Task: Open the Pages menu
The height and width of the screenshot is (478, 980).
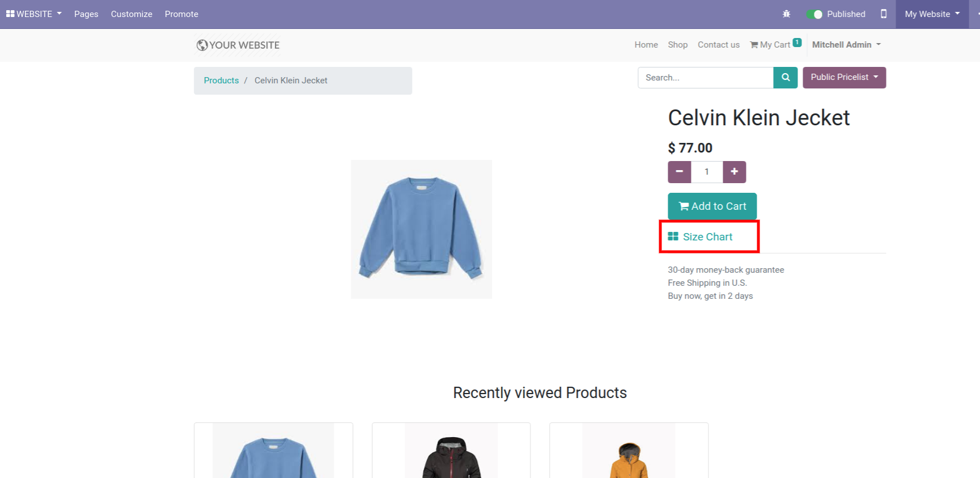Action: 86,14
